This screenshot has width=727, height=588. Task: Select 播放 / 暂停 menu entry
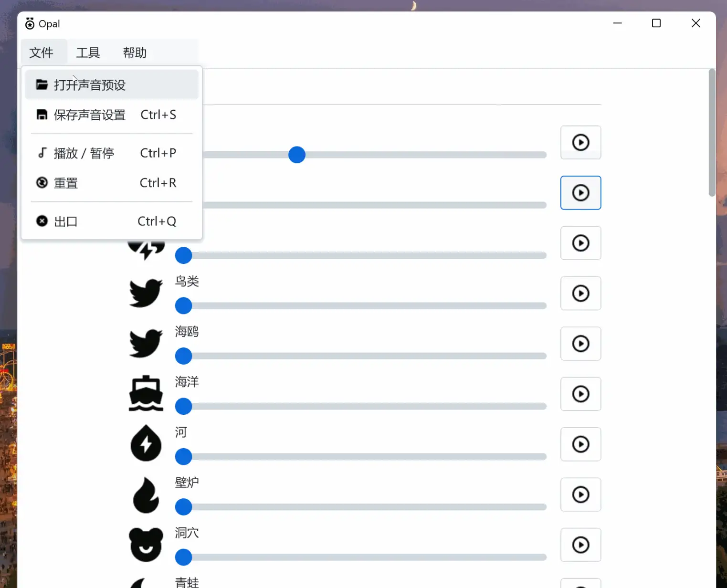click(x=112, y=153)
